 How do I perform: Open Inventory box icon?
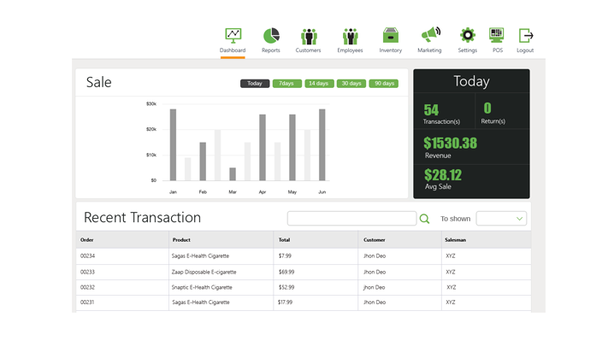(x=391, y=35)
